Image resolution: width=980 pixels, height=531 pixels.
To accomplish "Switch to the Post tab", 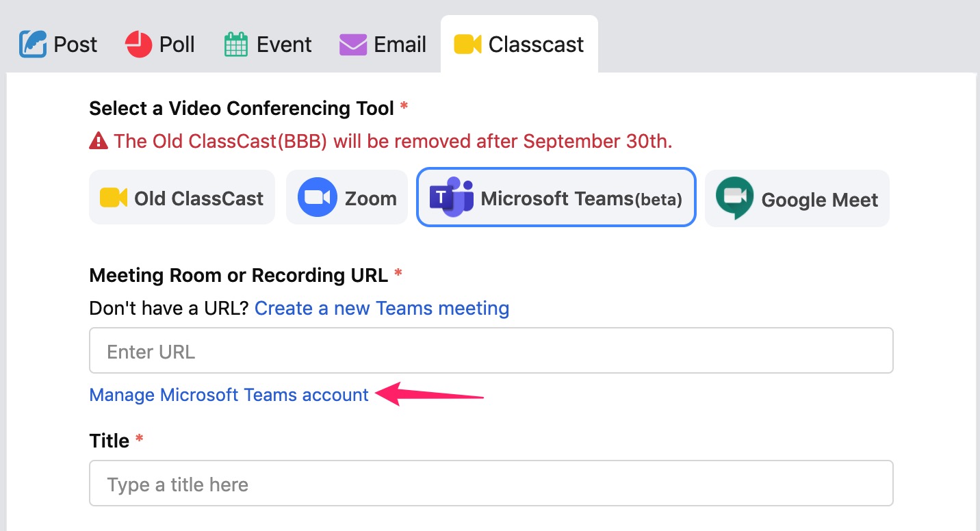I will [59, 44].
